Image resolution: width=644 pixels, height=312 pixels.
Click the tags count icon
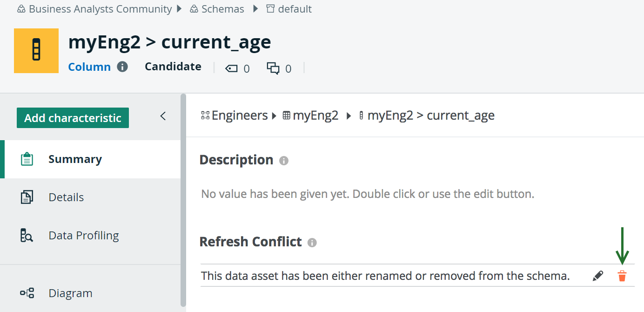pos(231,68)
